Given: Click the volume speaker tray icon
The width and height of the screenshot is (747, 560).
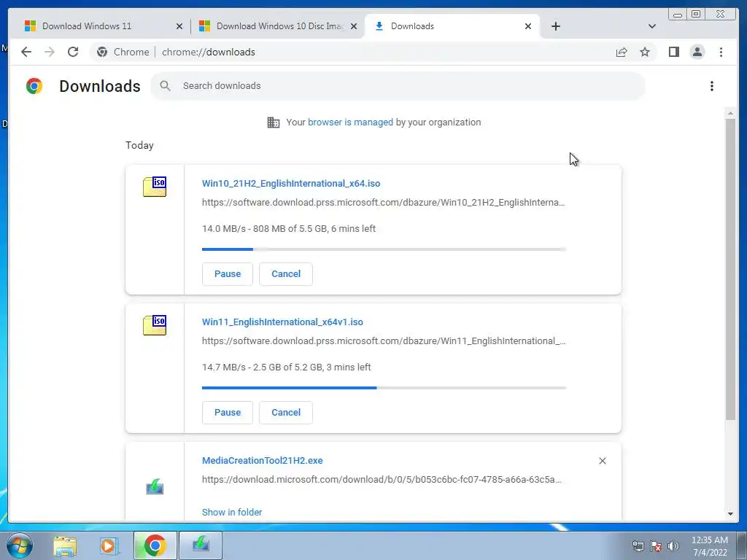Looking at the screenshot, I should 673,546.
